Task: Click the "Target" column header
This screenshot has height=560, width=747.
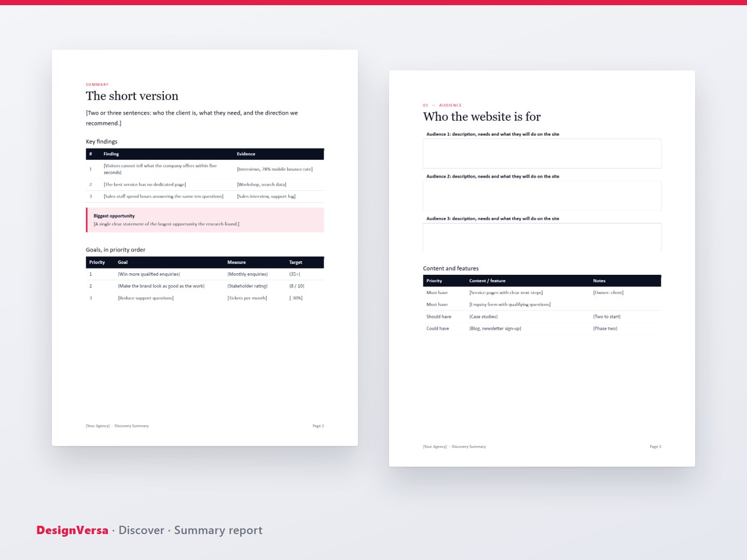Action: click(296, 262)
